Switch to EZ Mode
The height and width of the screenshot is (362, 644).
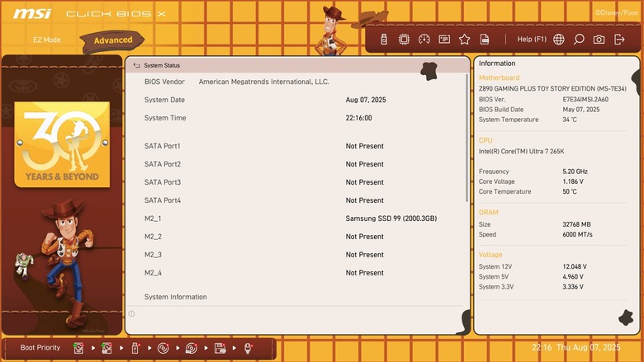47,40
